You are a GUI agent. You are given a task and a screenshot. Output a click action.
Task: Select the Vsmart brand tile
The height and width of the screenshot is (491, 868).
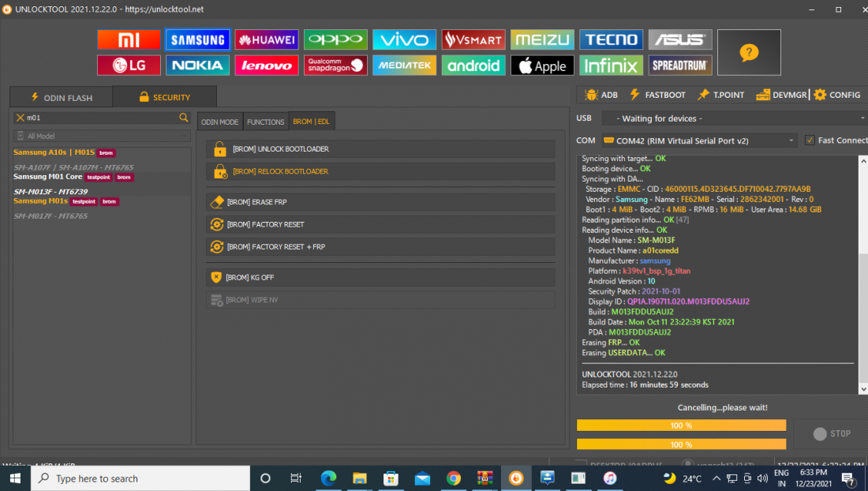[473, 39]
